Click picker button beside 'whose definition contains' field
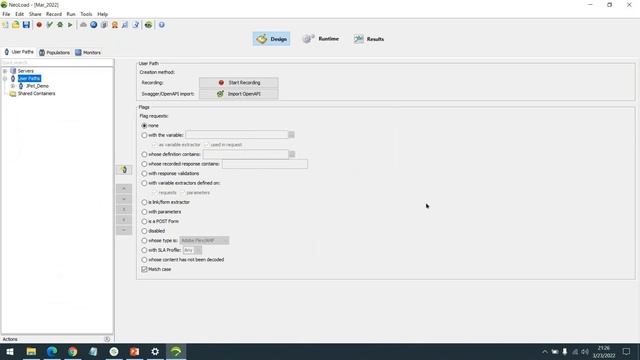 (292, 154)
